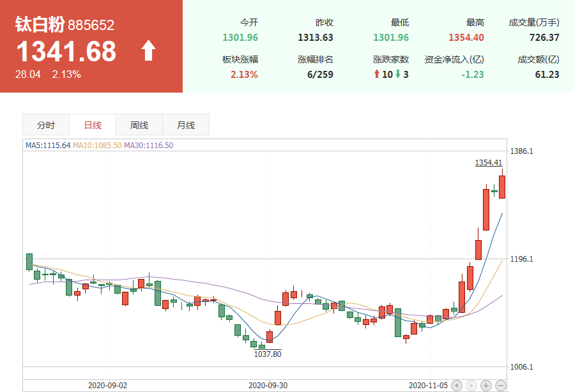This screenshot has height=392, width=573.
Task: Click the 今开 value 1301.96
Action: click(240, 38)
